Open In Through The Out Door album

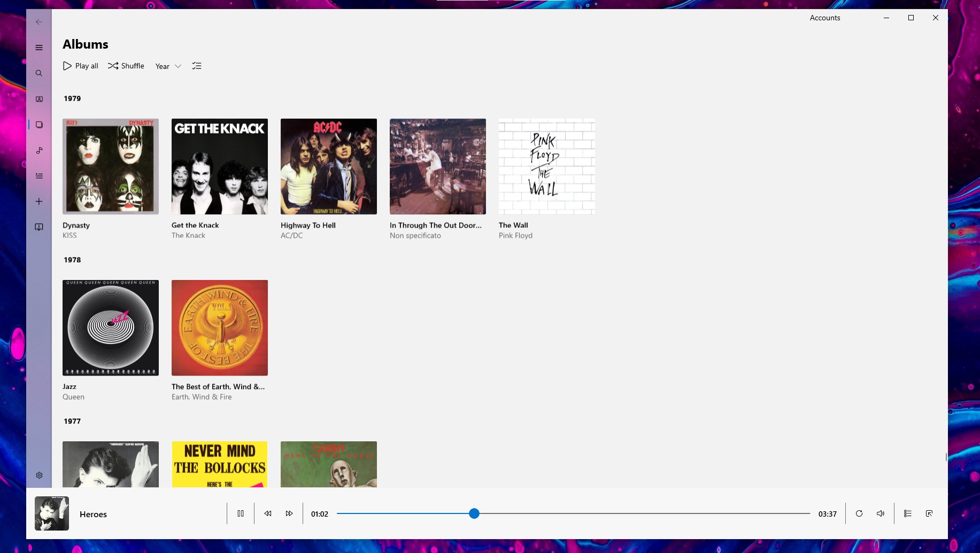(x=438, y=167)
